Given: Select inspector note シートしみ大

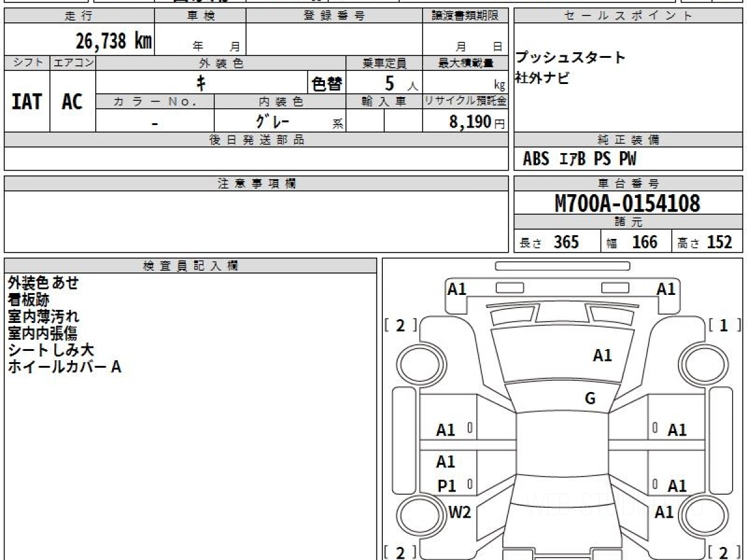Looking at the screenshot, I should coord(50,350).
